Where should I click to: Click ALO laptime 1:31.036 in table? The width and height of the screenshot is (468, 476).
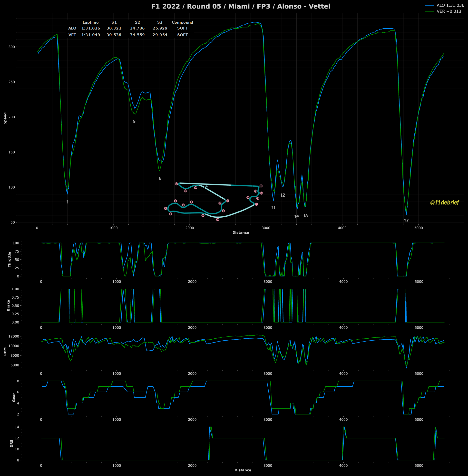[x=91, y=29]
